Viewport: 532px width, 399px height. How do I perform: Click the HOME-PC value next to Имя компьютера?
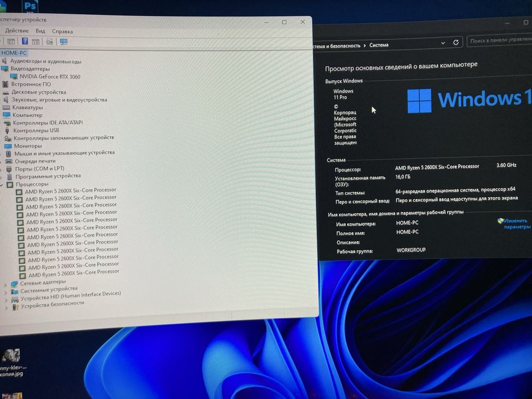click(407, 222)
